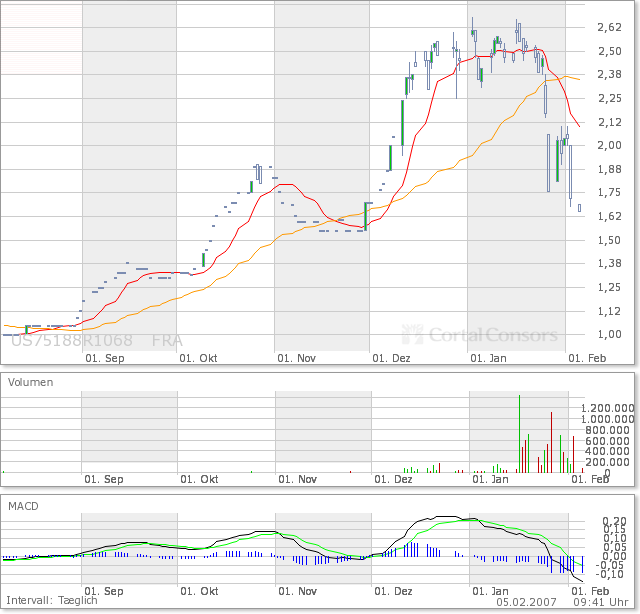Click the 1,00 price axis label

[609, 334]
